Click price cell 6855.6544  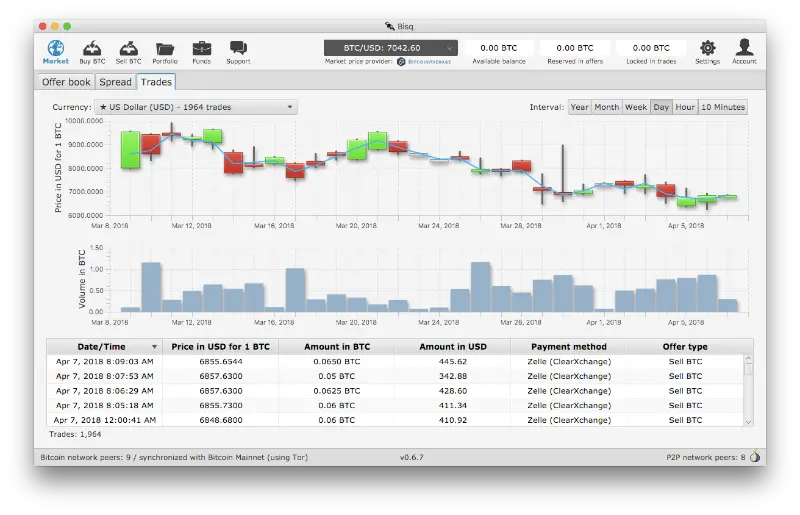click(x=221, y=361)
